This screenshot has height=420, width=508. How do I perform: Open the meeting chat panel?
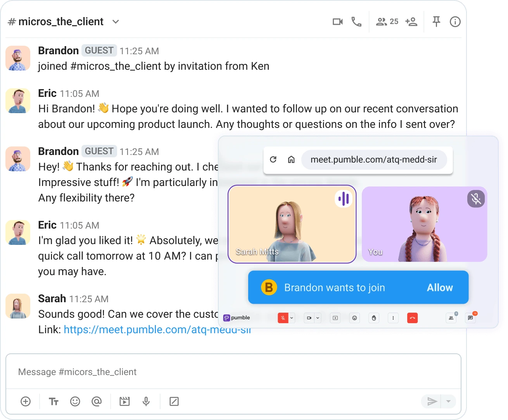(470, 318)
